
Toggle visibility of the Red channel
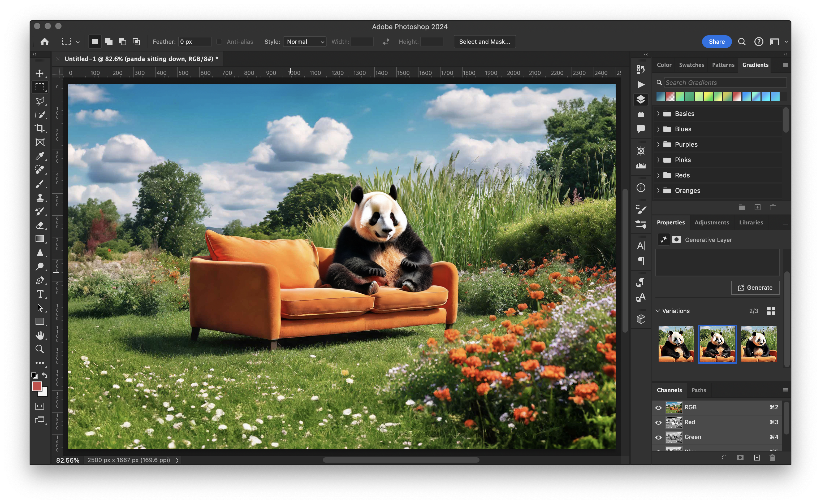(x=658, y=422)
